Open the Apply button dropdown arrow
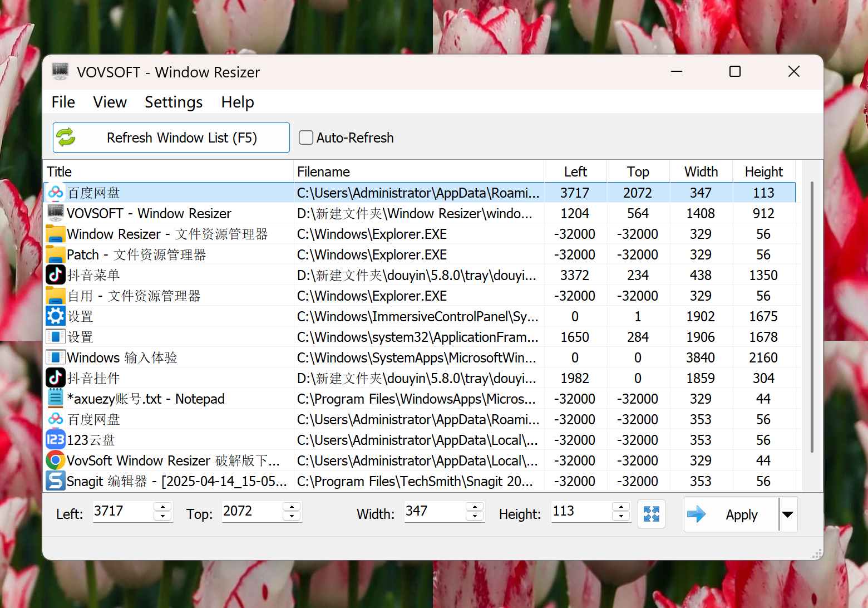The image size is (868, 608). tap(788, 514)
